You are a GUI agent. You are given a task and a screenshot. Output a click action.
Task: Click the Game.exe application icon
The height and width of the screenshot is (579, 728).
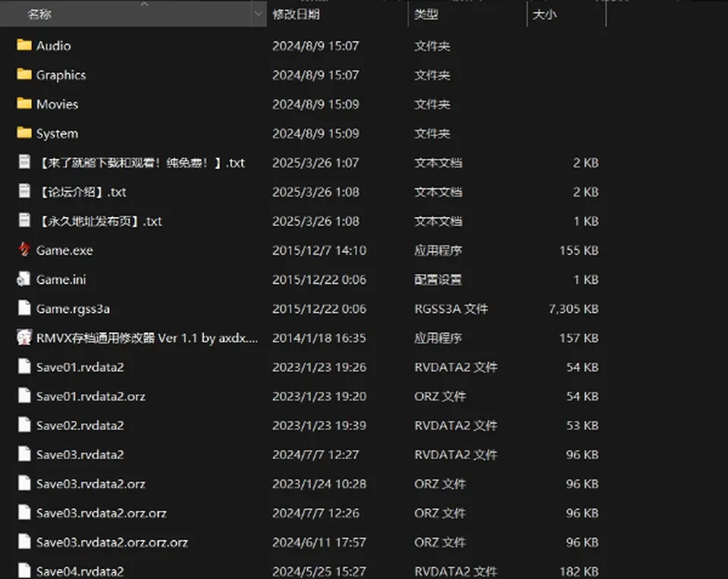coord(24,250)
